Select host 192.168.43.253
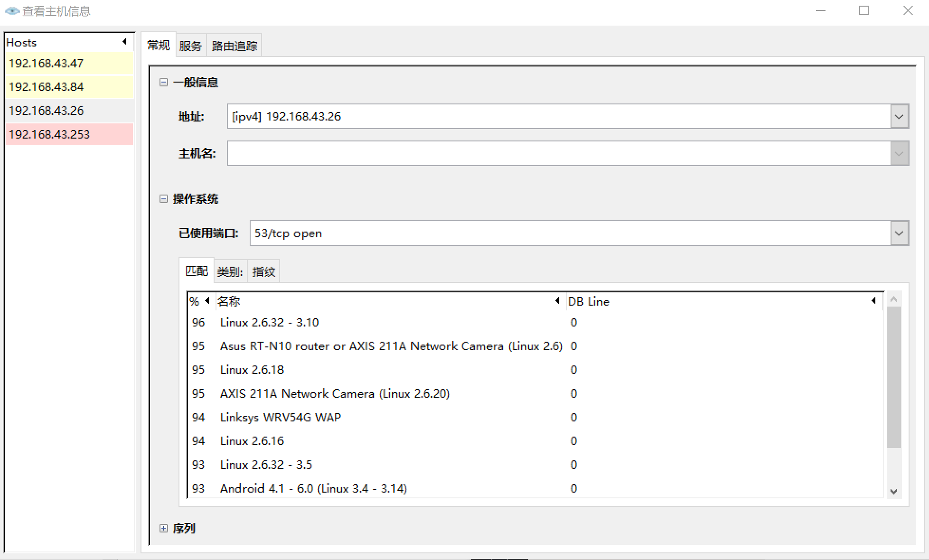Image resolution: width=929 pixels, height=560 pixels. click(49, 134)
